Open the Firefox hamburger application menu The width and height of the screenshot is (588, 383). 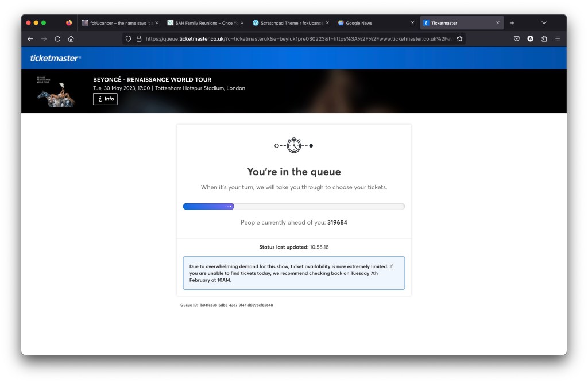coord(558,39)
